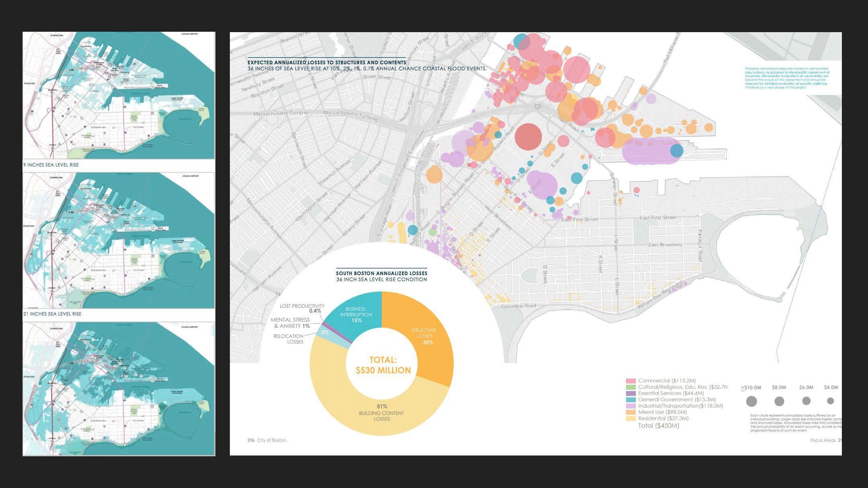Click the large red loss circle on the map
Screen dimensions: 868x488
point(528,137)
